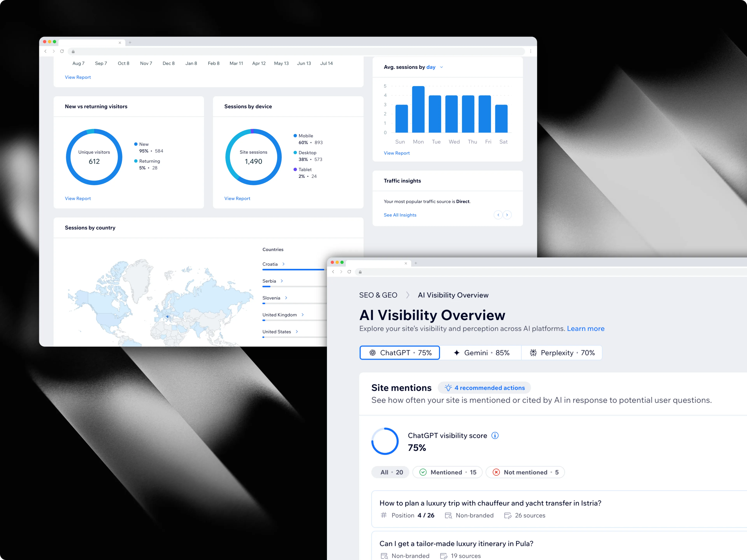Click Learn more link in AI Visibility

tap(586, 329)
